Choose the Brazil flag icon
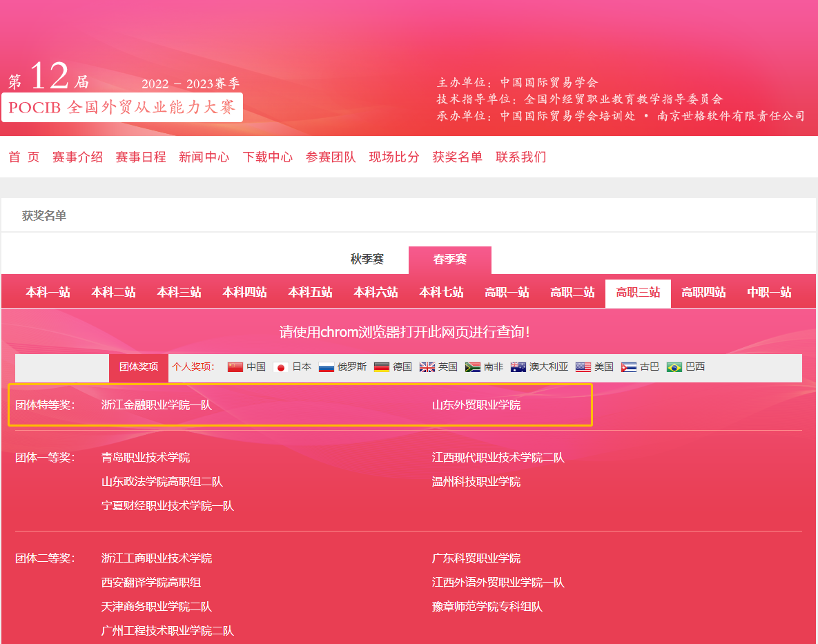Viewport: 818px width, 644px height. coord(674,367)
